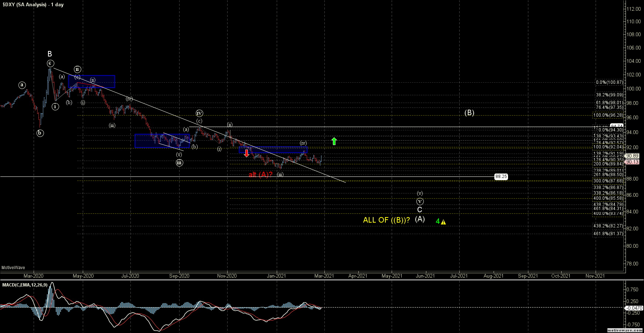Select the 0.0%(100.87) Fibonacci label

tap(609, 83)
